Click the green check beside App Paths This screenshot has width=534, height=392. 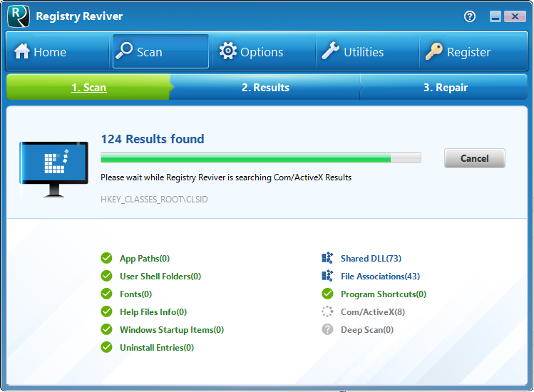(107, 258)
